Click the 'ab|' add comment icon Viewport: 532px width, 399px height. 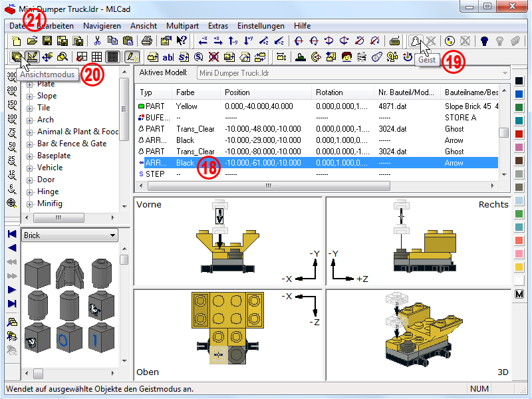click(x=168, y=57)
